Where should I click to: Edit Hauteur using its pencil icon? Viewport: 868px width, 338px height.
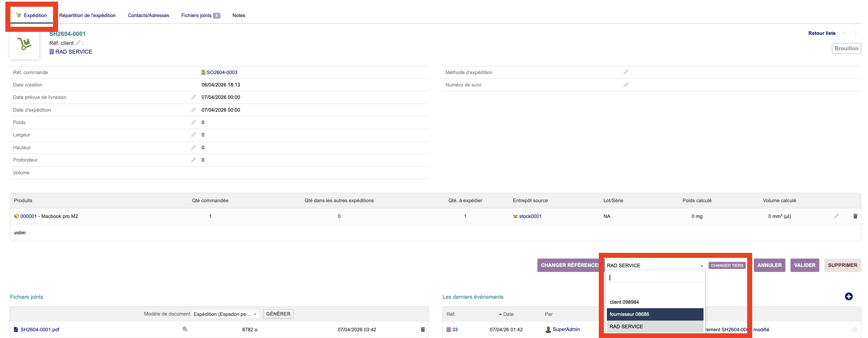tap(193, 148)
